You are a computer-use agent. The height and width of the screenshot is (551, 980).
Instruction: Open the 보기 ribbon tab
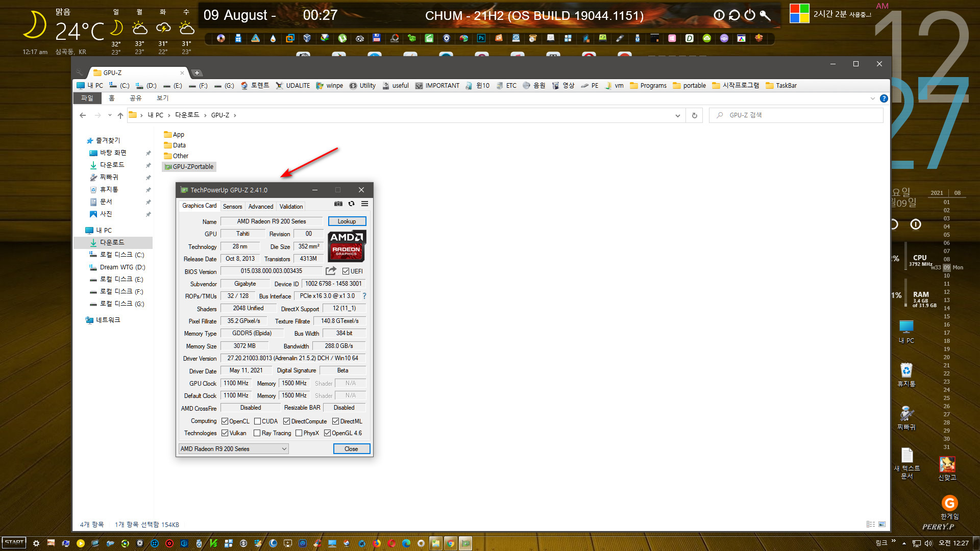point(162,98)
